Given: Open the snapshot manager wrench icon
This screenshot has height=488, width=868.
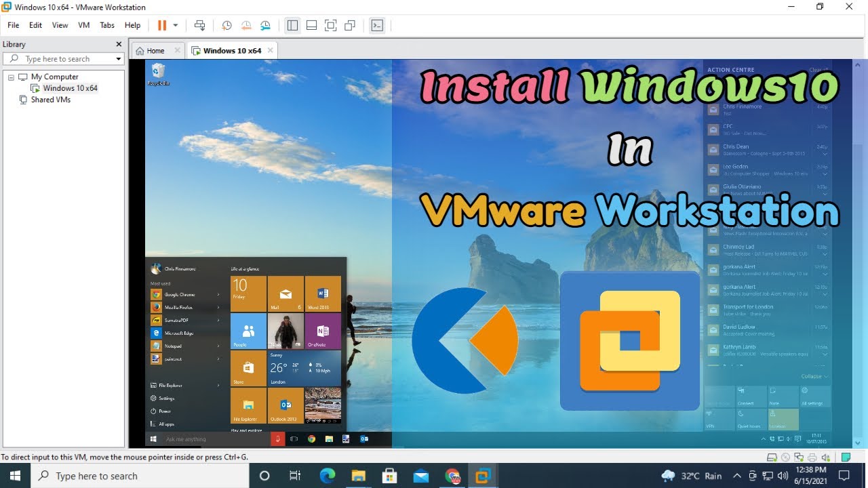Looking at the screenshot, I should [x=266, y=25].
